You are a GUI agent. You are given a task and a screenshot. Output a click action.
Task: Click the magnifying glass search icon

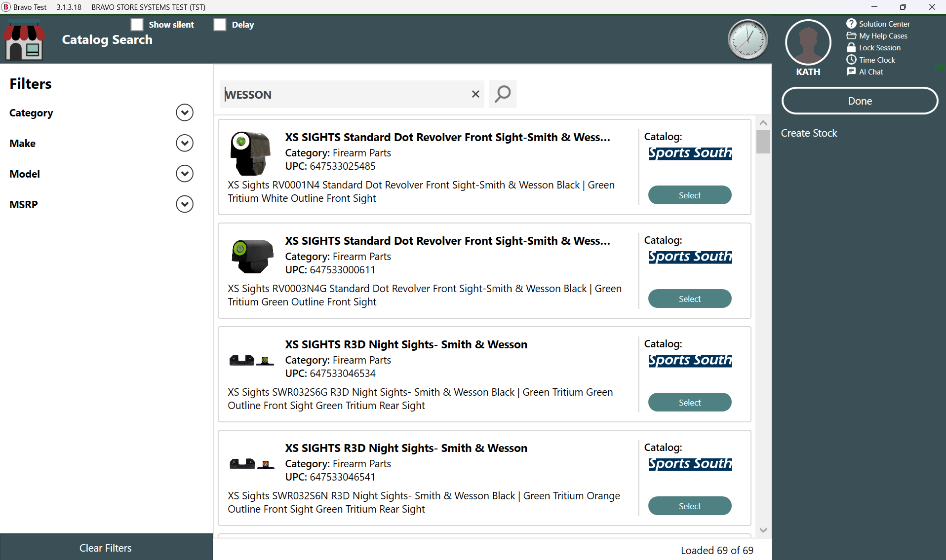[503, 94]
